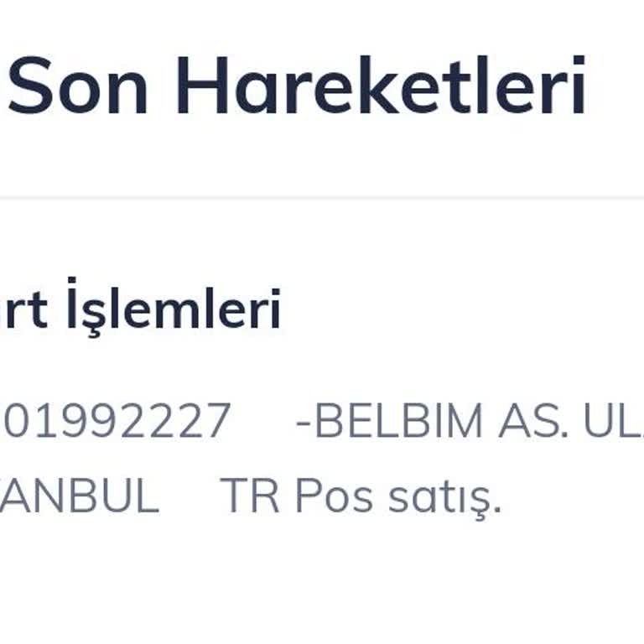Select the "ANBUL" city text
The image size is (644, 644).
pyautogui.click(x=80, y=496)
